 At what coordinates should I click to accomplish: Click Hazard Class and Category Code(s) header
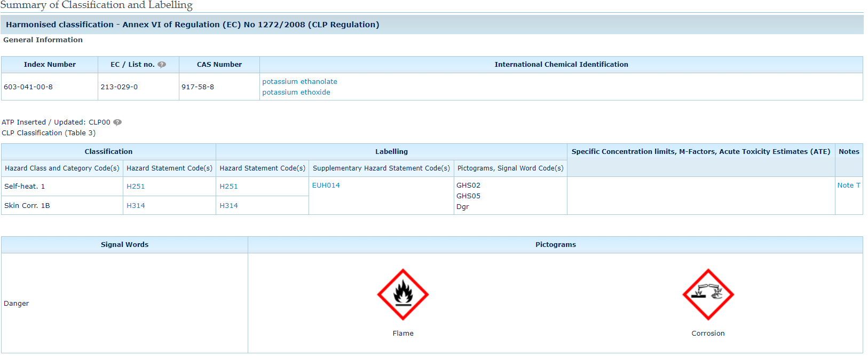[62, 168]
